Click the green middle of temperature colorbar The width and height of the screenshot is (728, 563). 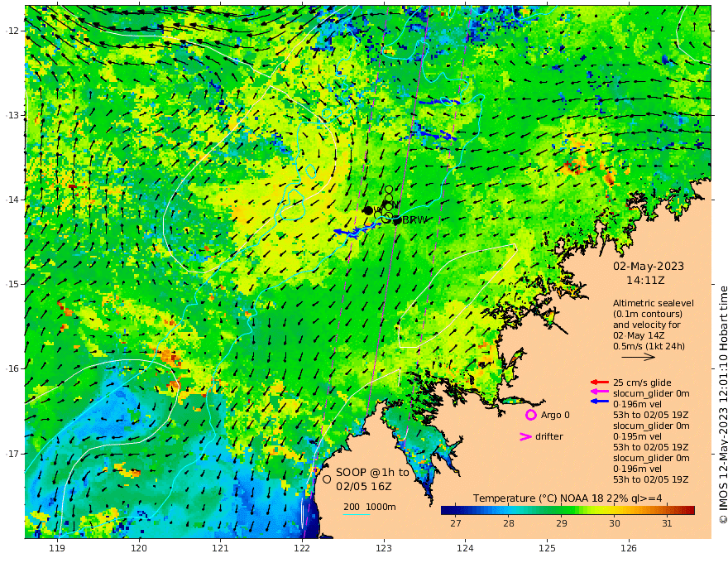pyautogui.click(x=568, y=511)
